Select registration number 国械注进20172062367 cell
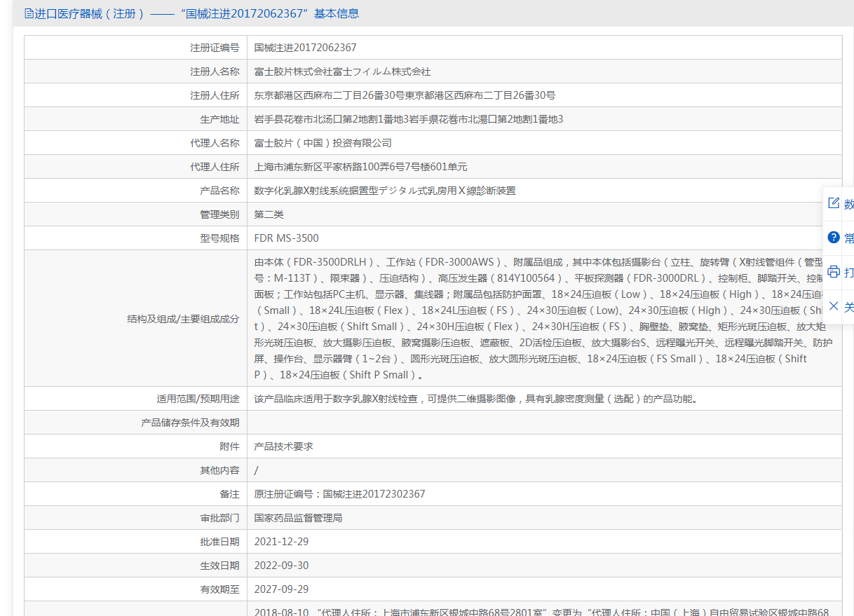The image size is (854, 616). [x=305, y=48]
